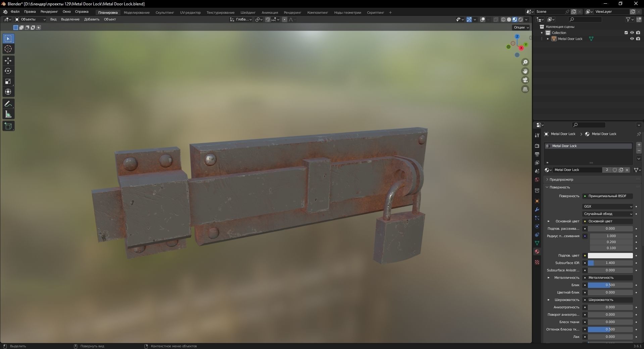
Task: Activate the 3D Cursor tool
Action: [8, 49]
